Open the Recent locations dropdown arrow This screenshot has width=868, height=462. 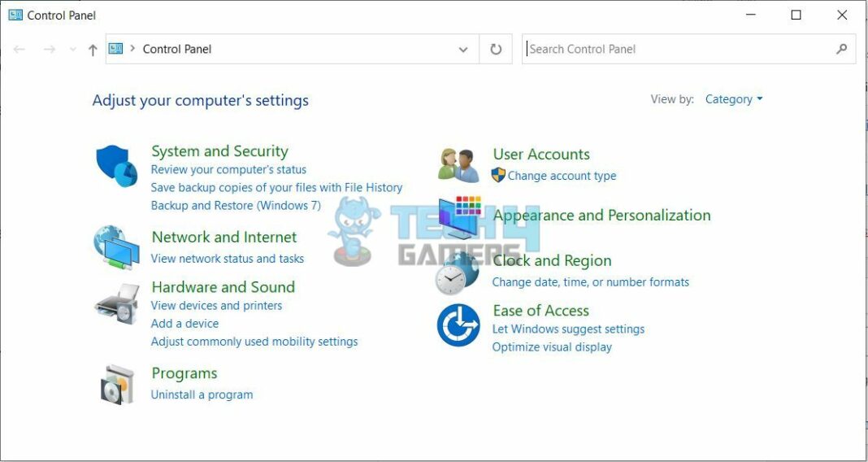click(72, 50)
